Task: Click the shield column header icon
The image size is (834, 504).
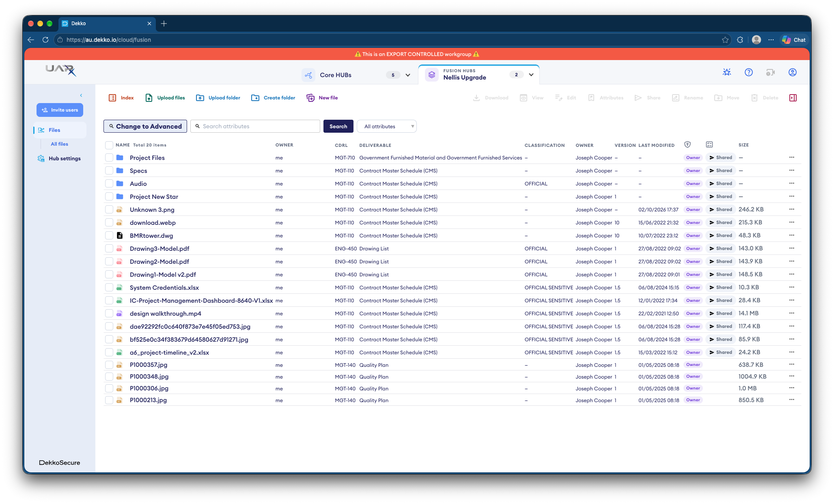Action: coord(687,144)
